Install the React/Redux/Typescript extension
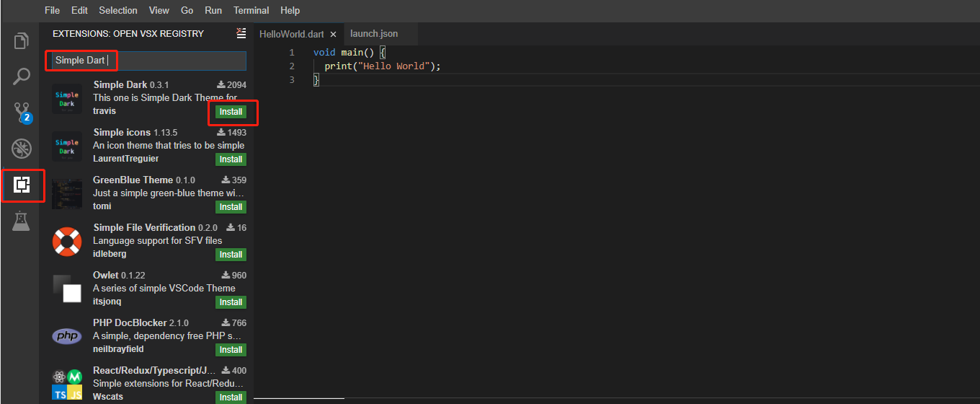 coord(231,398)
